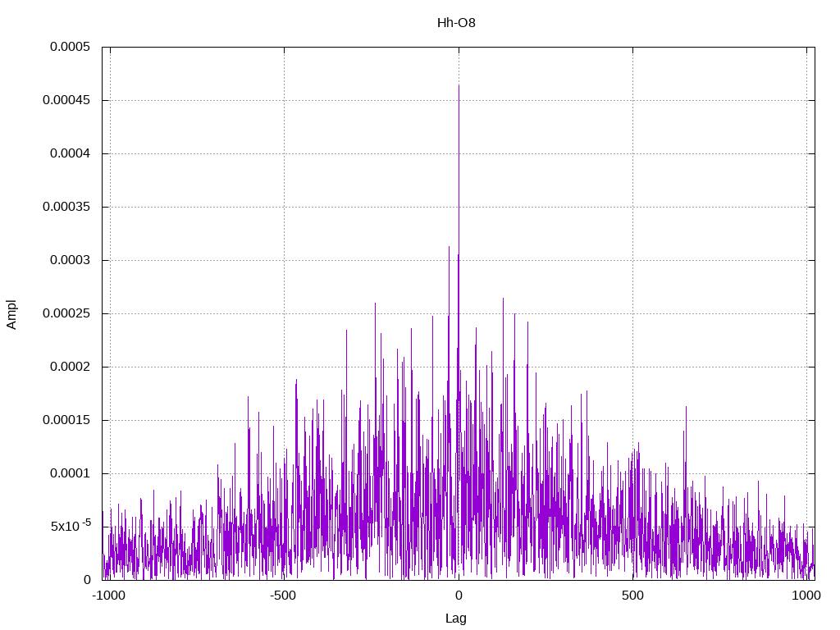Click the -500 x-axis tick label

click(x=283, y=596)
